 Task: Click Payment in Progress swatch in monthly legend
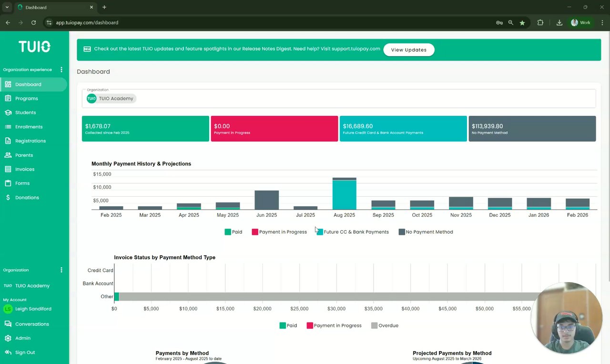tap(255, 232)
